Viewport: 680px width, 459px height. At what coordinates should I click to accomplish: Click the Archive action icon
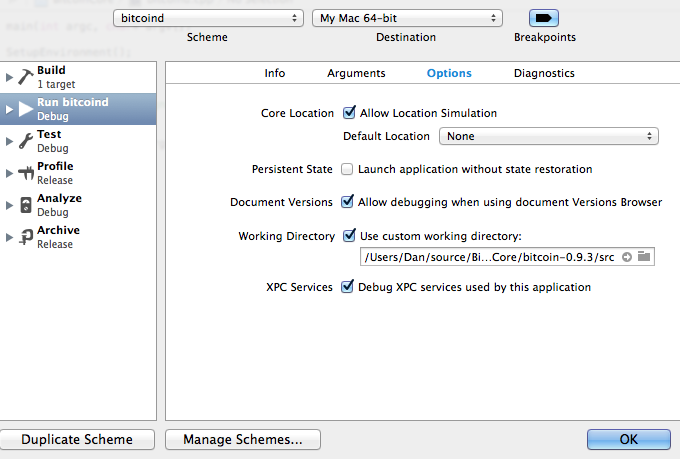point(26,237)
